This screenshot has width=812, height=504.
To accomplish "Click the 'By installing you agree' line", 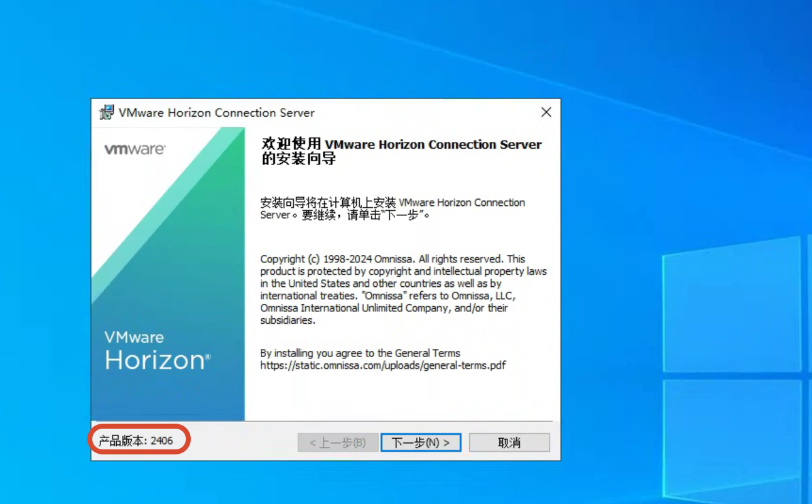I will tap(360, 353).
